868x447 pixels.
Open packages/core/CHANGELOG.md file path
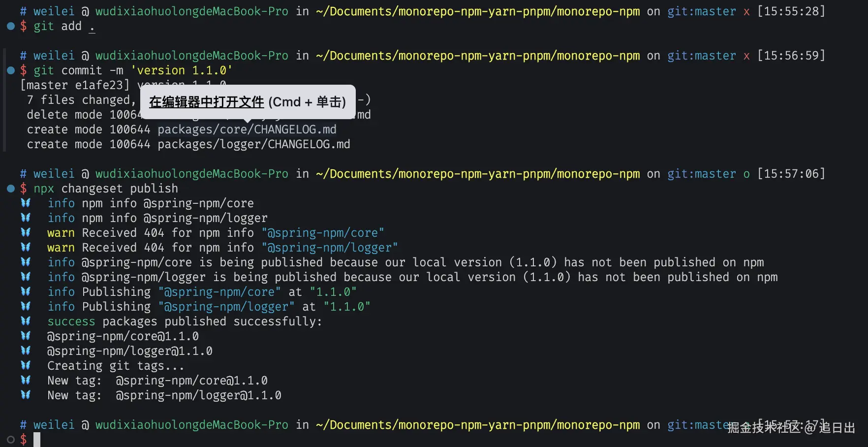[x=247, y=129]
